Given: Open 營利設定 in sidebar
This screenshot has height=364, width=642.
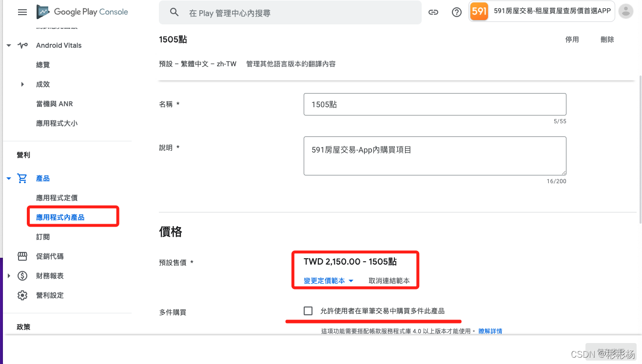Looking at the screenshot, I should tap(50, 295).
